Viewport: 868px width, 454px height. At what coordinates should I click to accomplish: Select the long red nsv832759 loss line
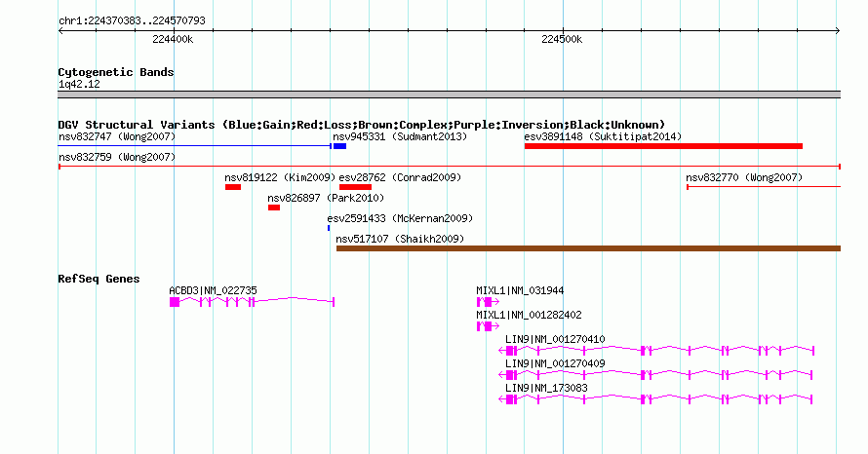pos(450,167)
